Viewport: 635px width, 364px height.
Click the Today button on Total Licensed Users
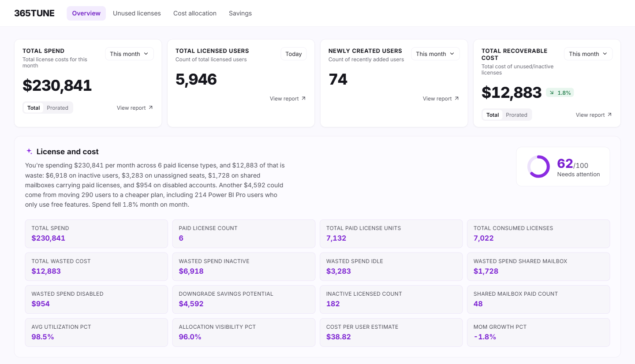tap(294, 54)
